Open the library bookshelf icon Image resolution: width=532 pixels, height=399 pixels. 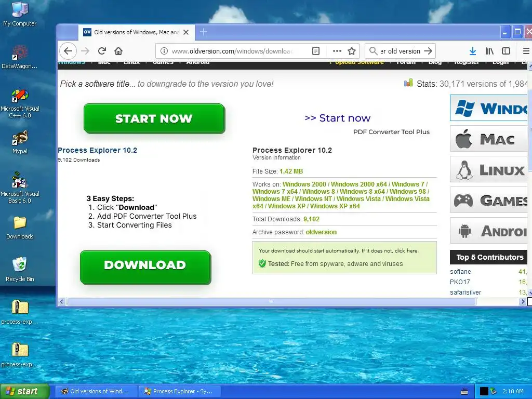(x=489, y=51)
